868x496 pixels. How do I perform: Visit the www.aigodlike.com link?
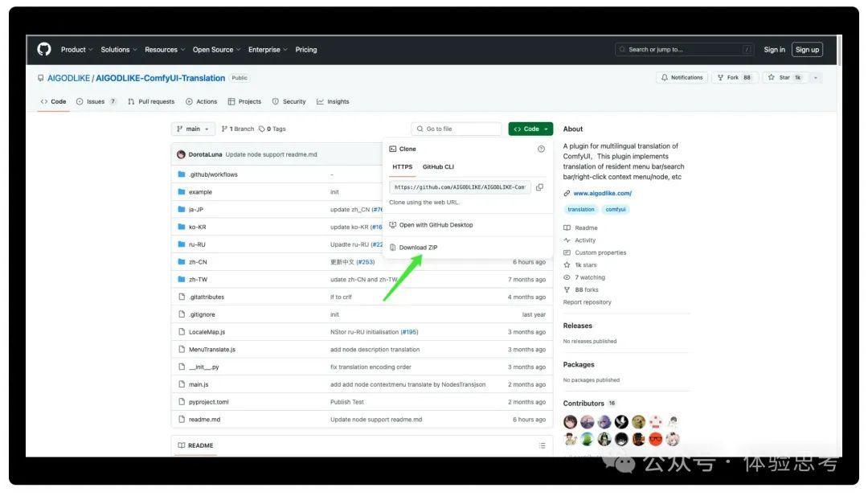click(x=602, y=193)
